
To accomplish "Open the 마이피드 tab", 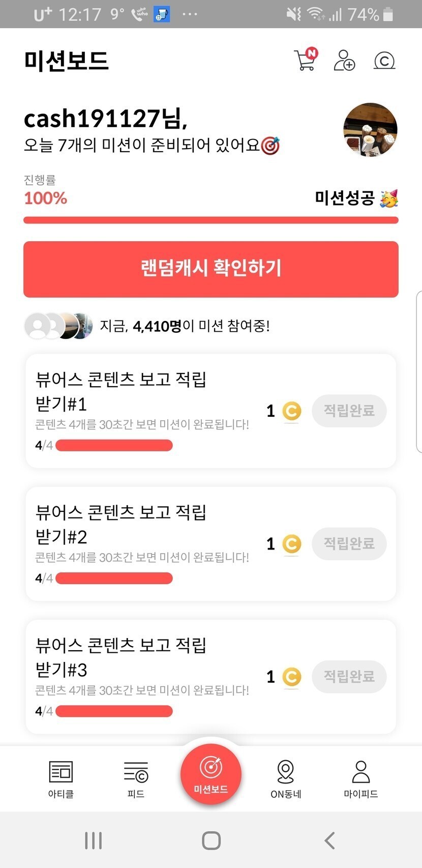I will (360, 778).
